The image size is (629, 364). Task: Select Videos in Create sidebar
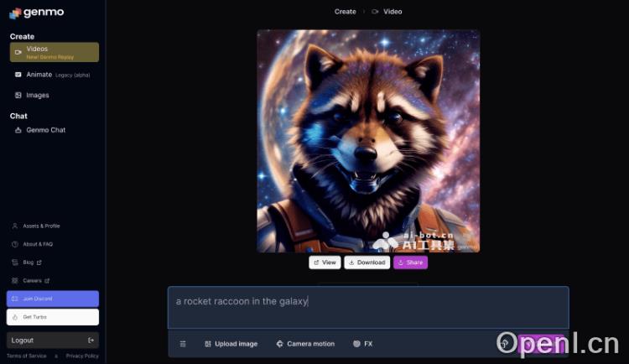[55, 52]
